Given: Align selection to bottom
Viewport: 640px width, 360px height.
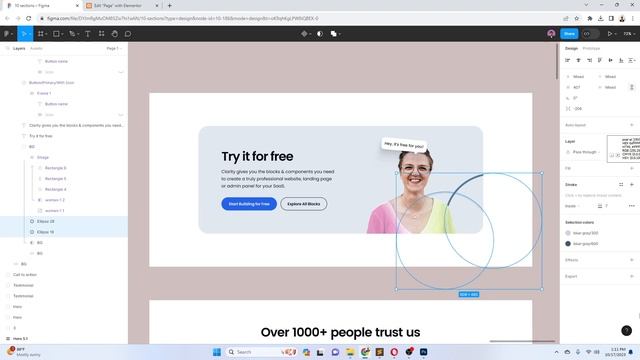Looking at the screenshot, I should tap(621, 60).
